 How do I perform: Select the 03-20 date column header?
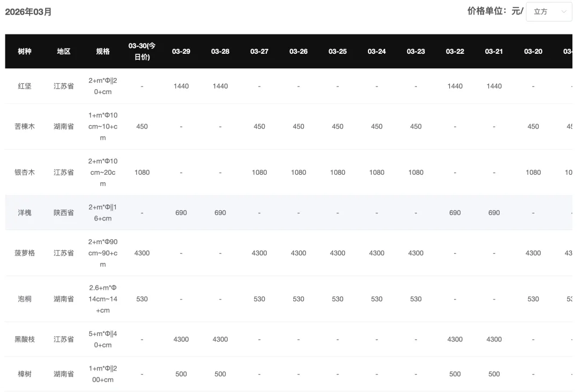[x=533, y=51]
